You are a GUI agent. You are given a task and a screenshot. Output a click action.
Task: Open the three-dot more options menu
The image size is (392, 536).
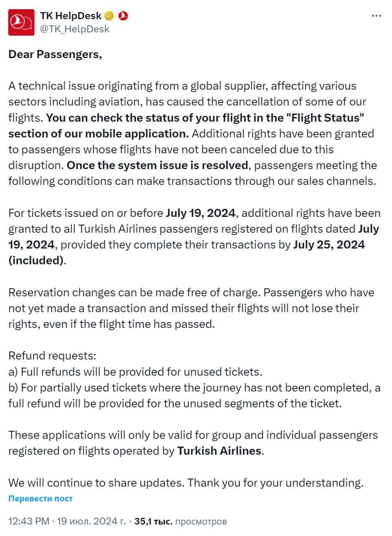[376, 16]
